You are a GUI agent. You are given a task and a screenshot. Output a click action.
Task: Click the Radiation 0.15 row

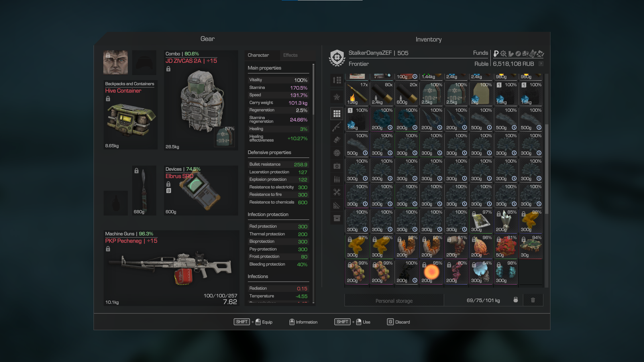coord(278,288)
